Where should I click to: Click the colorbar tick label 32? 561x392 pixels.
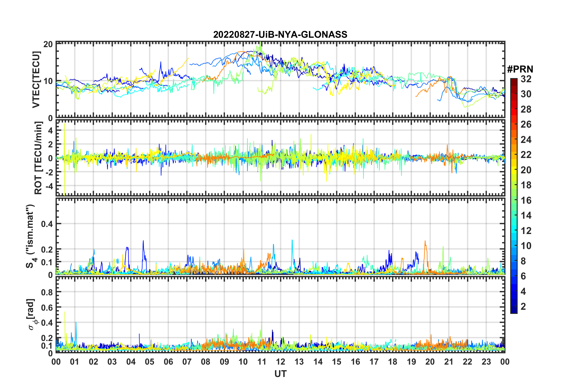[526, 79]
